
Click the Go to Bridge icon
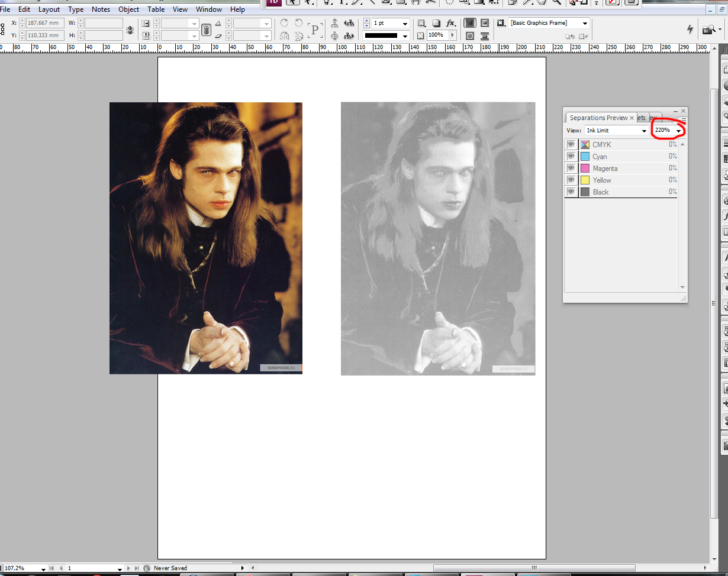pyautogui.click(x=708, y=29)
